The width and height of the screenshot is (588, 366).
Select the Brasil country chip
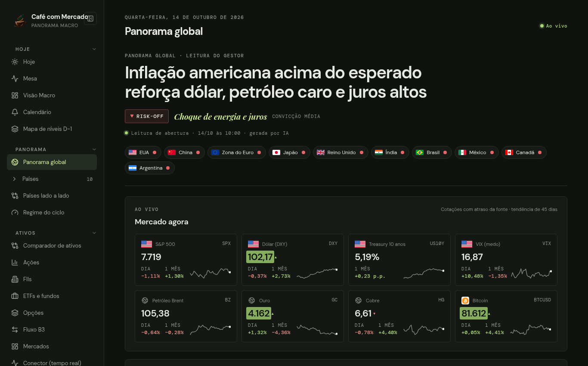point(432,152)
